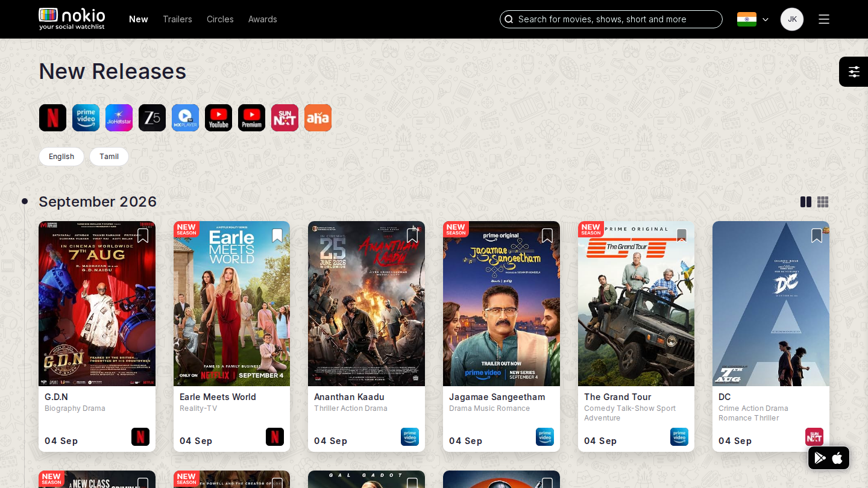Switch to compact grid view
Screen dimensions: 868x488
823,202
